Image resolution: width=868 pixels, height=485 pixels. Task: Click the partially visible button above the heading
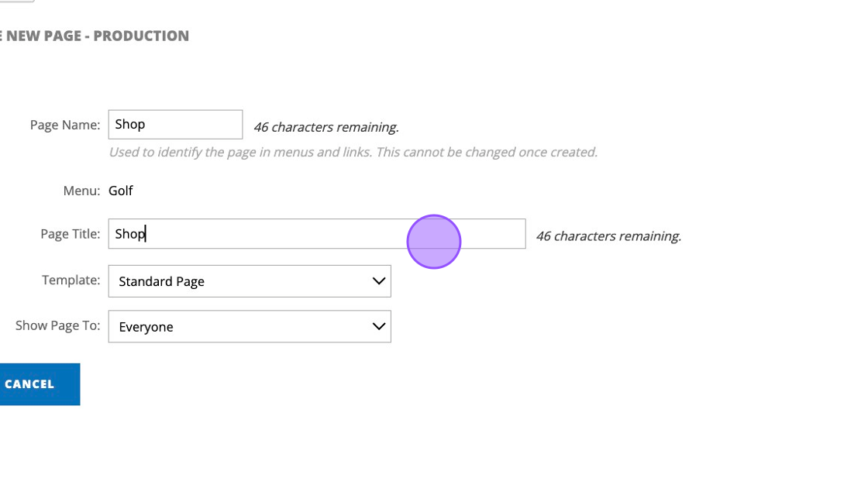[x=15, y=1]
